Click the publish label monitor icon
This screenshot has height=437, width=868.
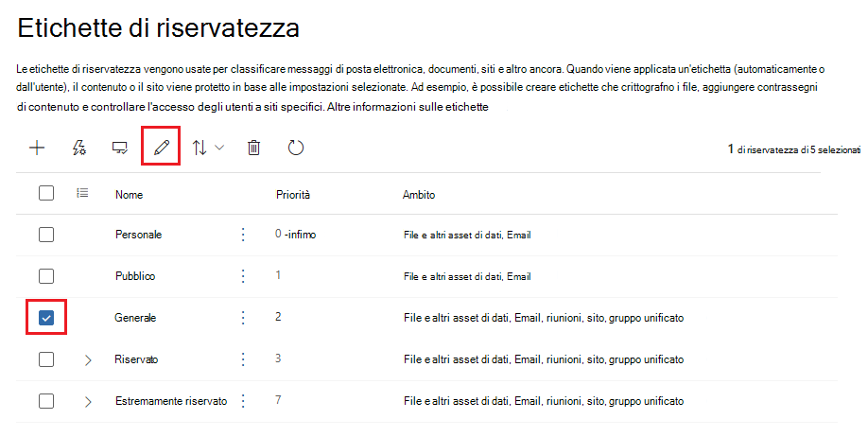[x=120, y=148]
